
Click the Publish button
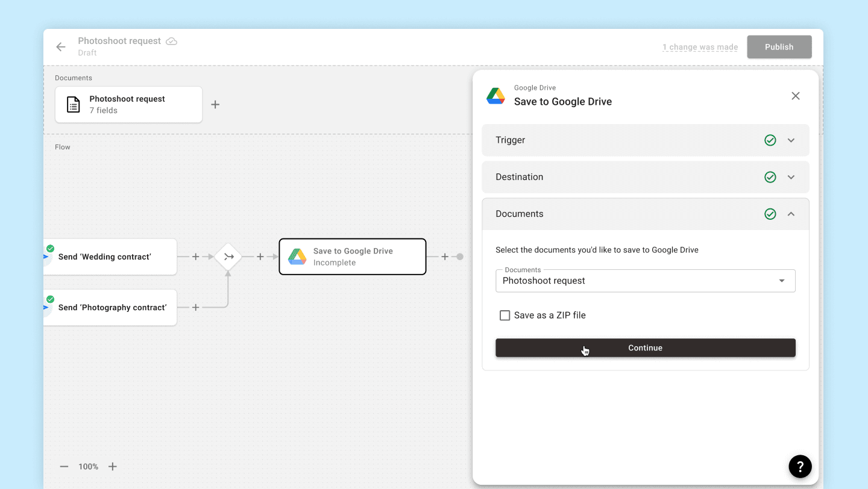click(x=779, y=47)
